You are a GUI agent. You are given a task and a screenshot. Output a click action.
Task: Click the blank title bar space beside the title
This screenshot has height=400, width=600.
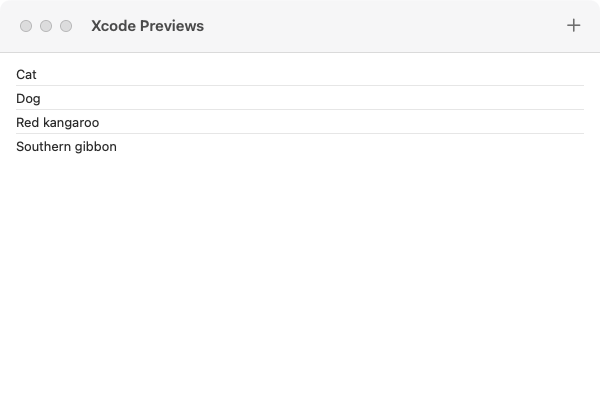coord(380,26)
